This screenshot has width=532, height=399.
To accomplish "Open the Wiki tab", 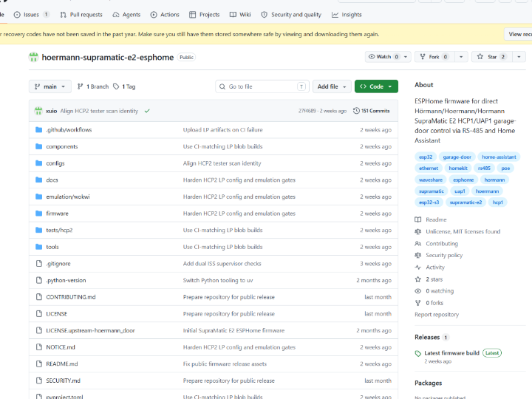I will click(x=240, y=15).
